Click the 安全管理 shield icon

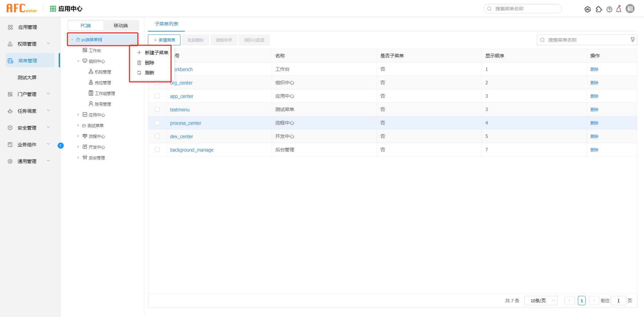[10, 127]
